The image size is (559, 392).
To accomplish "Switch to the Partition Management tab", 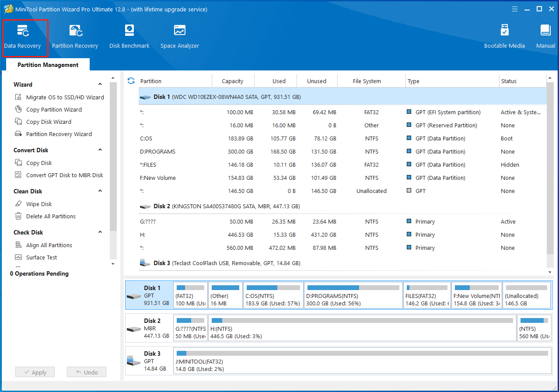I will point(48,65).
